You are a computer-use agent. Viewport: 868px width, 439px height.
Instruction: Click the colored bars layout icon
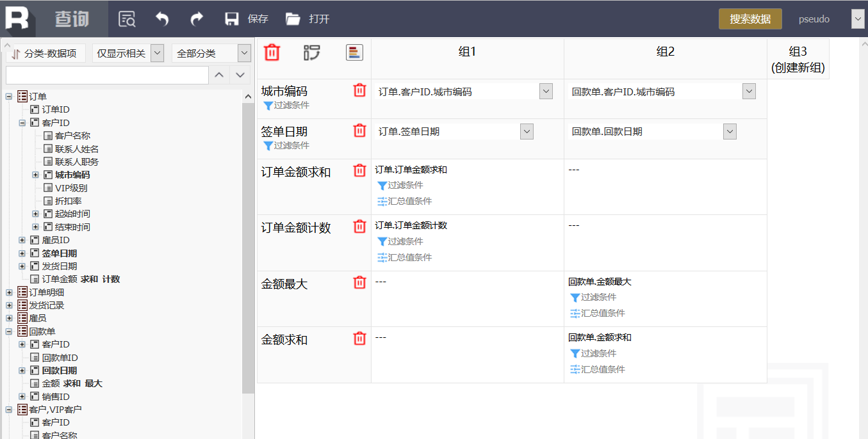354,52
